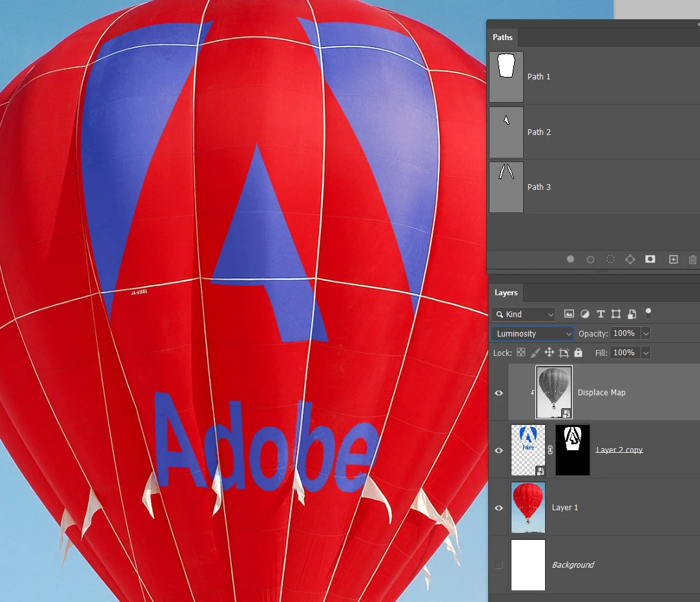This screenshot has height=602, width=700.
Task: Expand the Fill slider arrow
Action: (x=646, y=353)
